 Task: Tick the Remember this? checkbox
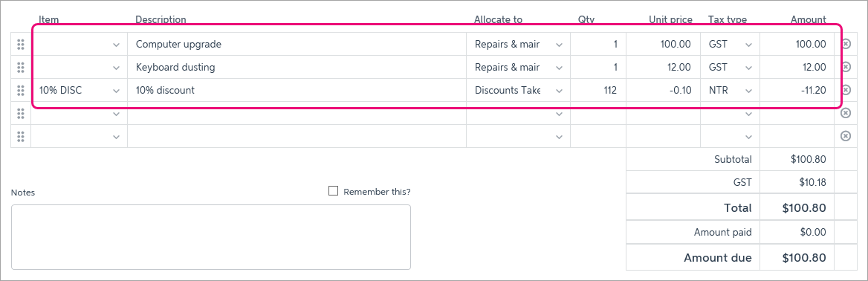tap(333, 191)
